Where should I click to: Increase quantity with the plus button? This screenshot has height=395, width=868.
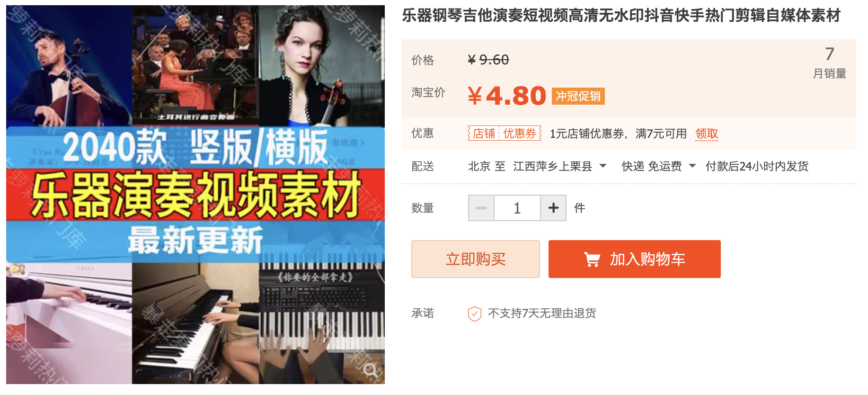553,208
